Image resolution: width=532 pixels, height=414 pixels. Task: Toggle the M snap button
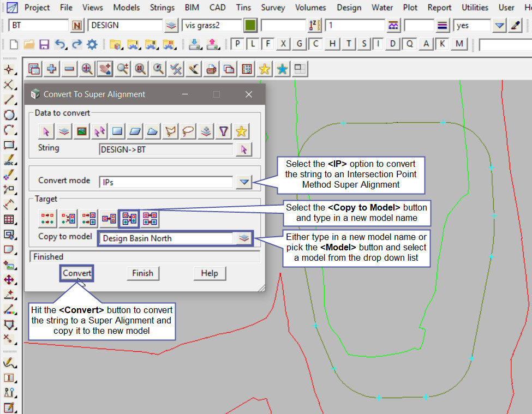coord(459,44)
